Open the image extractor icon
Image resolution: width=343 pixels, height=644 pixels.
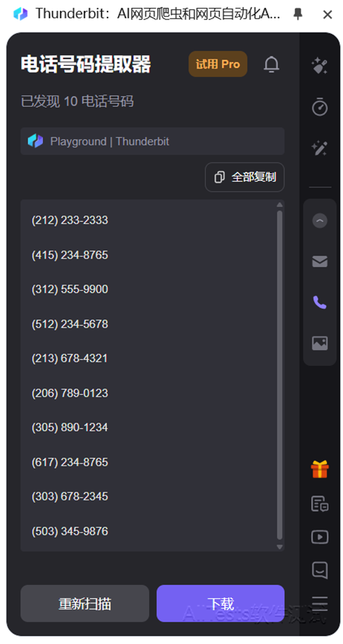click(x=320, y=343)
